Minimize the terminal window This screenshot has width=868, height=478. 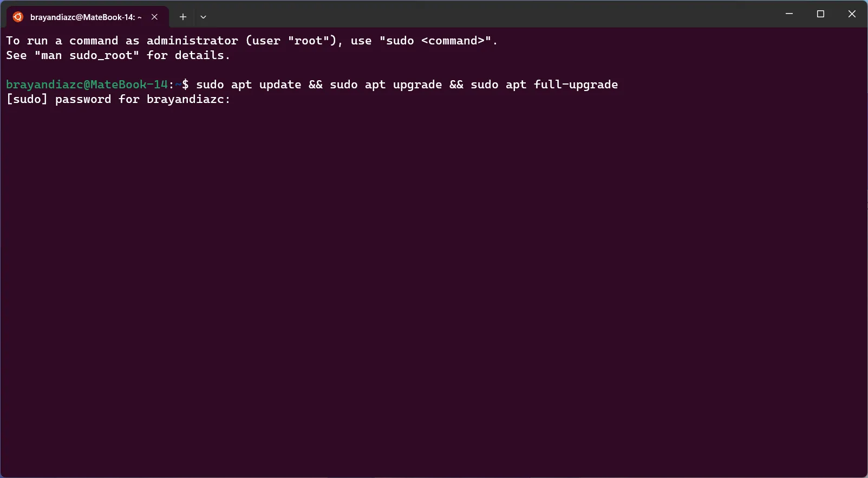789,14
